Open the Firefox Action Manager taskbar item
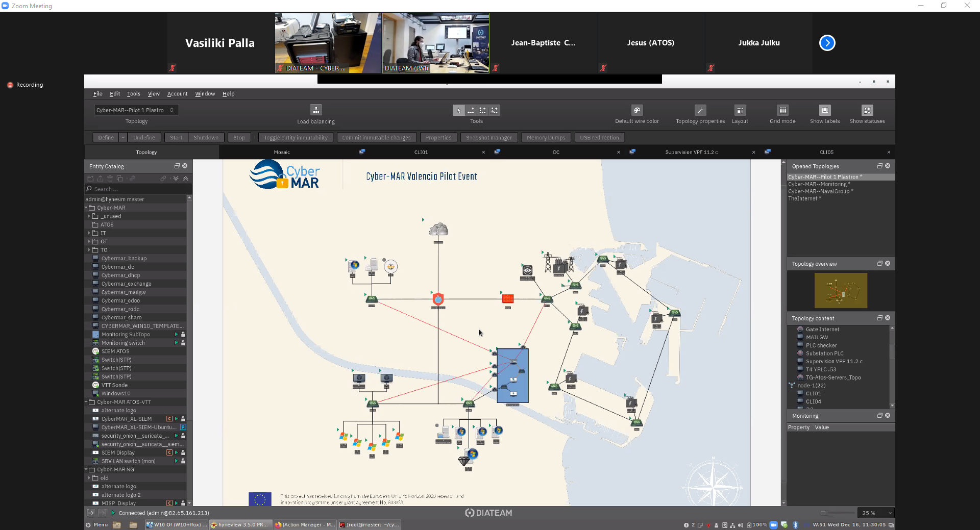Viewport: 980px width, 530px height. click(x=304, y=524)
